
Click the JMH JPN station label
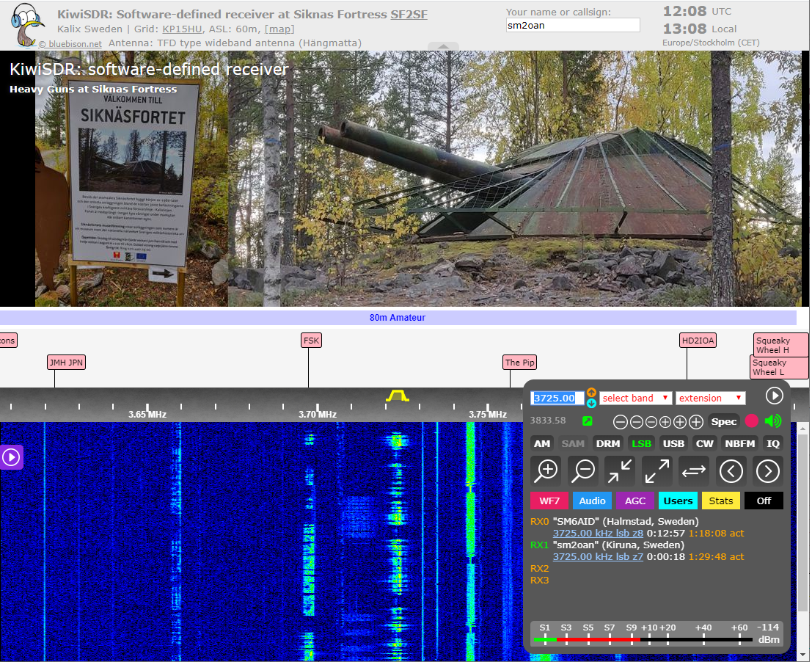66,362
